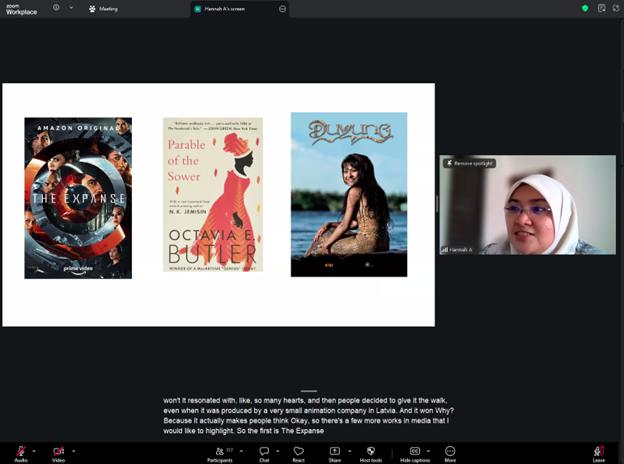This screenshot has height=464, width=624.
Task: Switch to the Meeting tab
Action: coord(103,8)
